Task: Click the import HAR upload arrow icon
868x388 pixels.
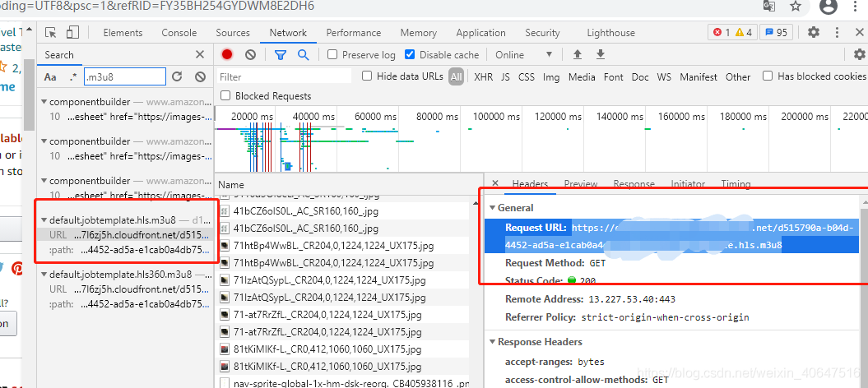Action: [578, 55]
